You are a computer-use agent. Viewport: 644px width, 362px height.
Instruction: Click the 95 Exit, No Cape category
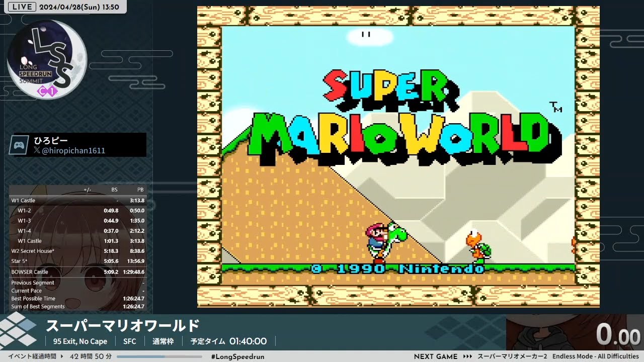tap(80, 341)
